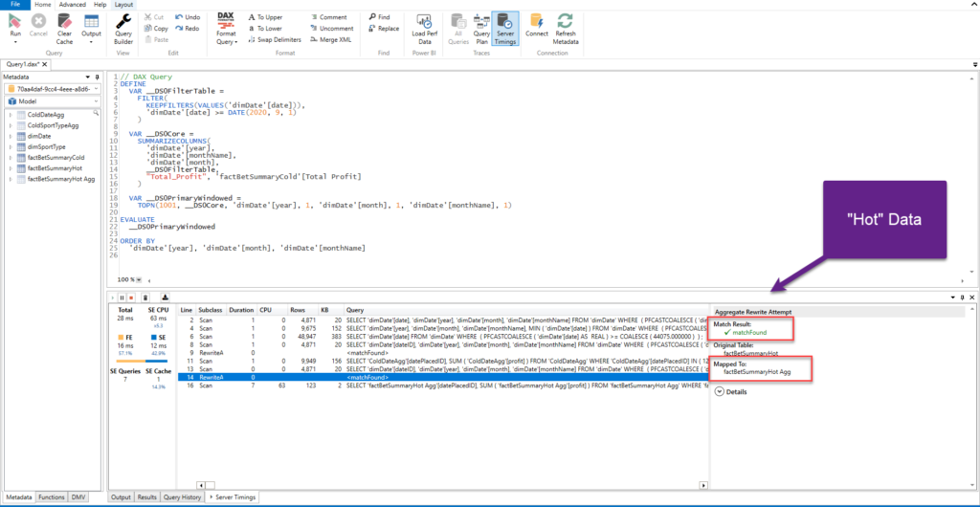
Task: Convert selection with To Upper
Action: coord(265,17)
